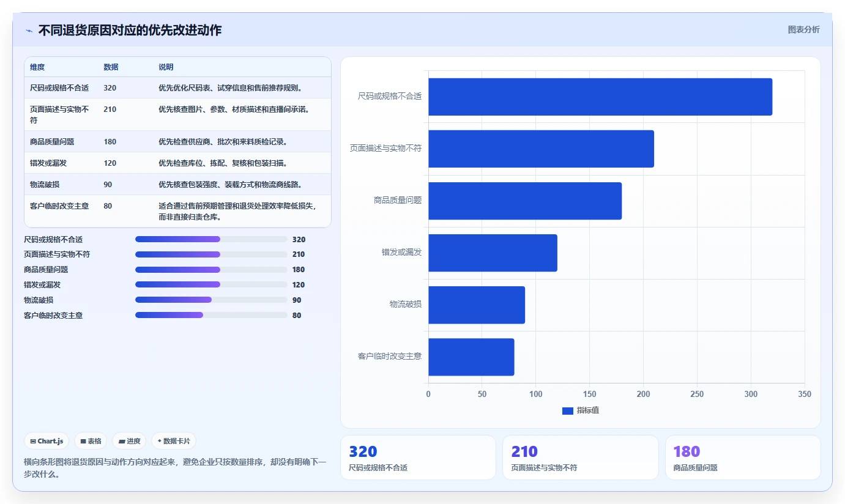The height and width of the screenshot is (504, 845).
Task: Click the chart bar for 页面描述与实物不符
Action: (x=541, y=149)
